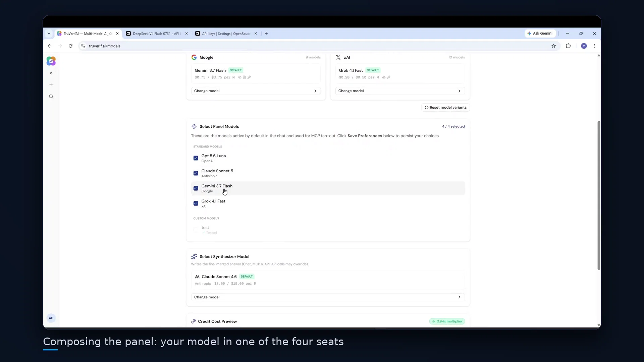644x362 pixels.
Task: Go back with browser back arrow
Action: (x=50, y=46)
